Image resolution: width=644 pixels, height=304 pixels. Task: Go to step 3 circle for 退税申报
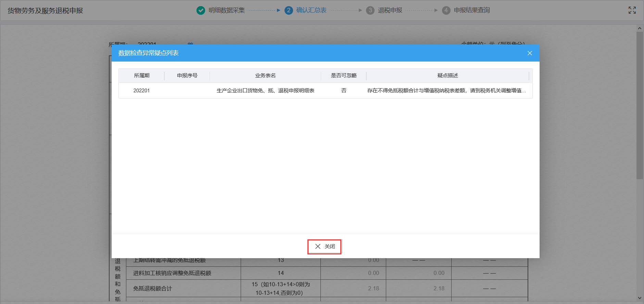click(370, 10)
